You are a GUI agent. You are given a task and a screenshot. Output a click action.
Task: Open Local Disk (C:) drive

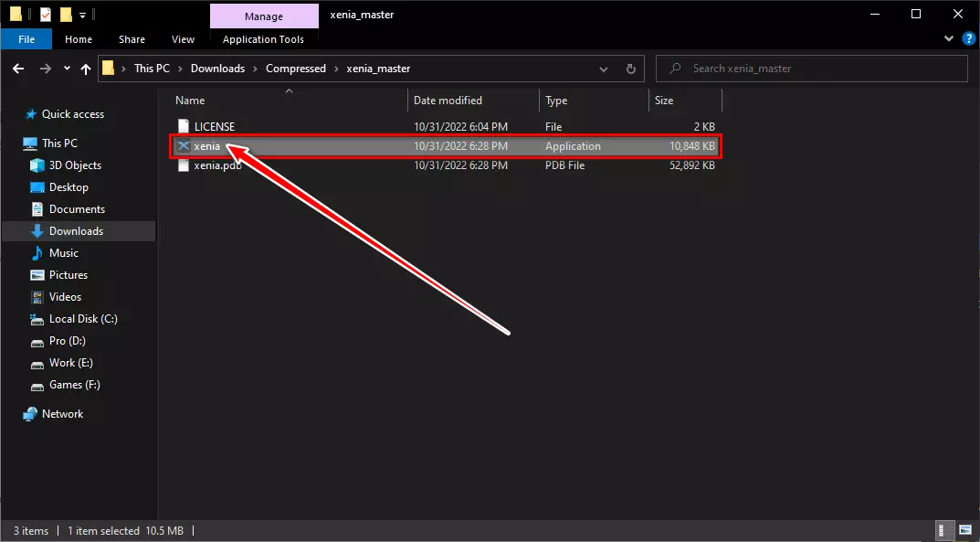point(83,318)
